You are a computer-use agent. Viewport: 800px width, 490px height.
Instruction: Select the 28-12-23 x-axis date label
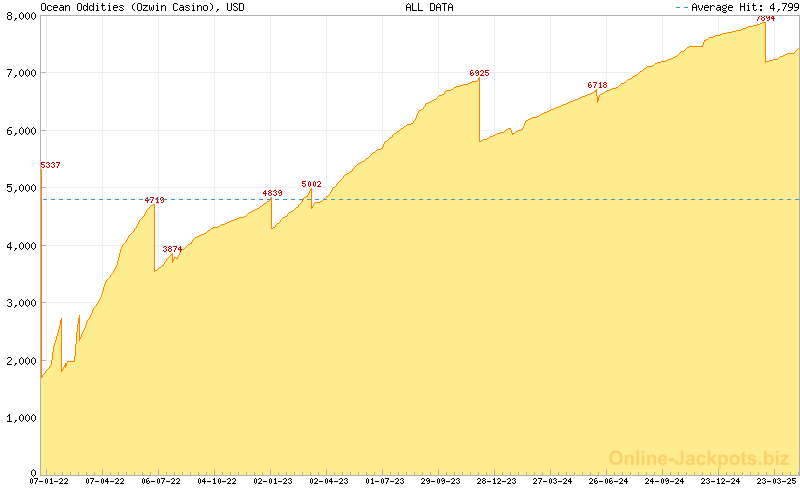[496, 481]
